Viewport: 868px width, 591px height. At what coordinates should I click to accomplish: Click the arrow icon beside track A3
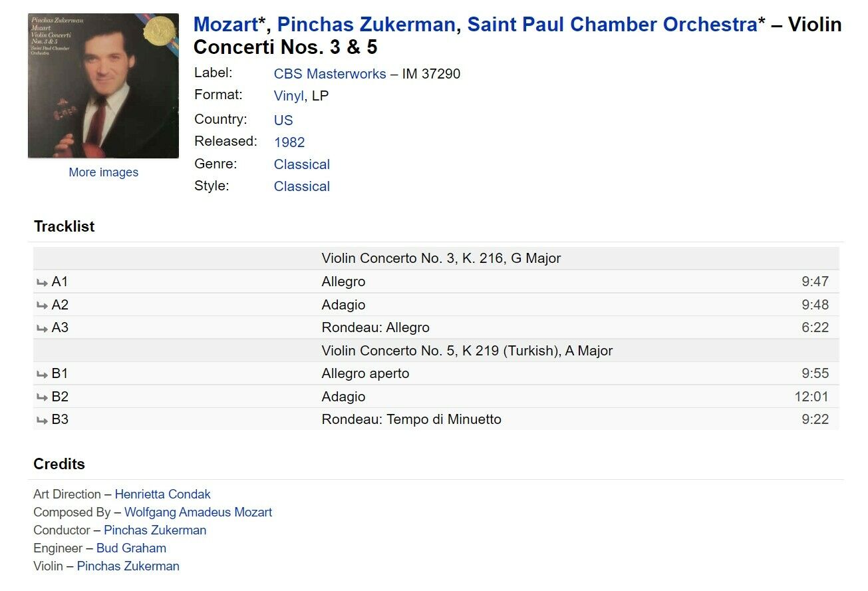42,328
